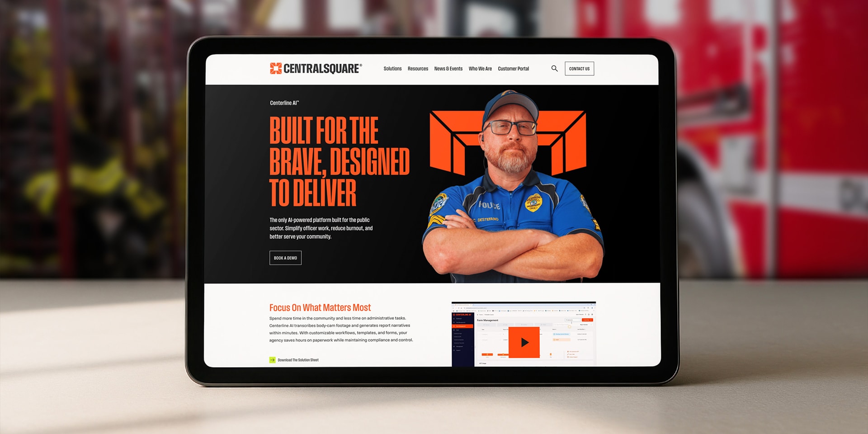868x434 pixels.
Task: Go to the Customer Portal
Action: (513, 69)
